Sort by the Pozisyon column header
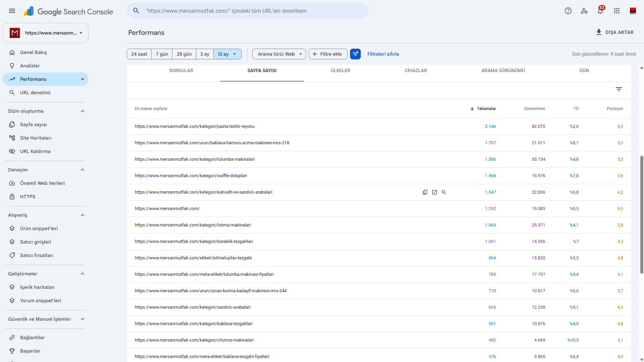 tap(615, 109)
